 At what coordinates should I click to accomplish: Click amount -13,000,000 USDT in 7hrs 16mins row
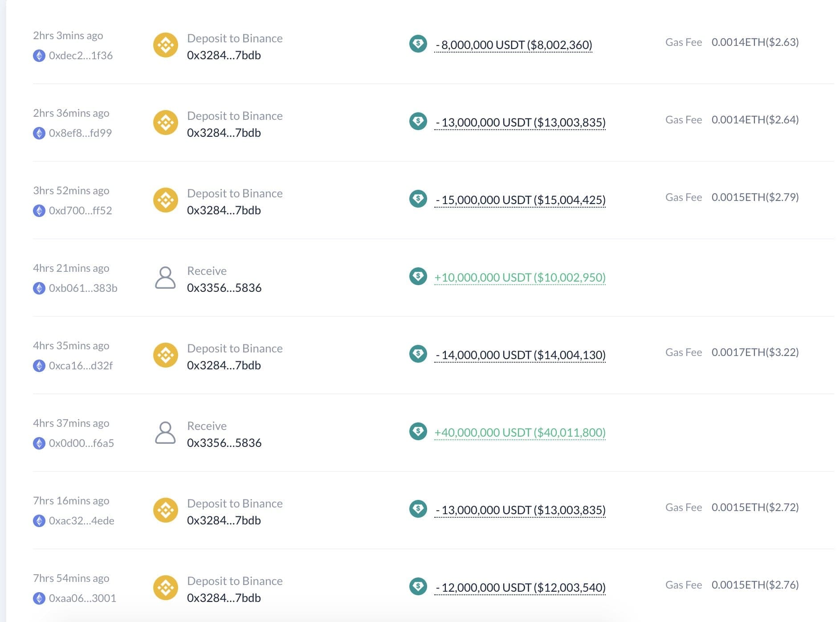click(520, 510)
